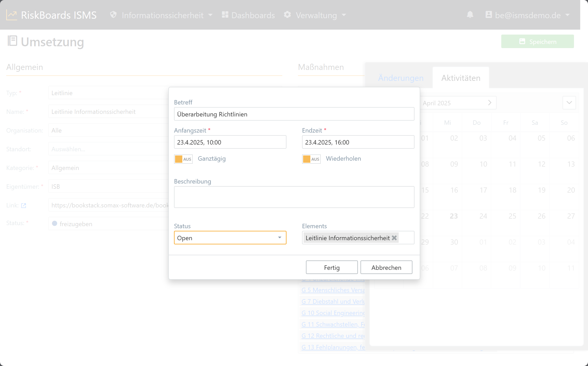Viewport: 588px width, 366px height.
Task: Open the notifications bell icon
Action: (470, 15)
